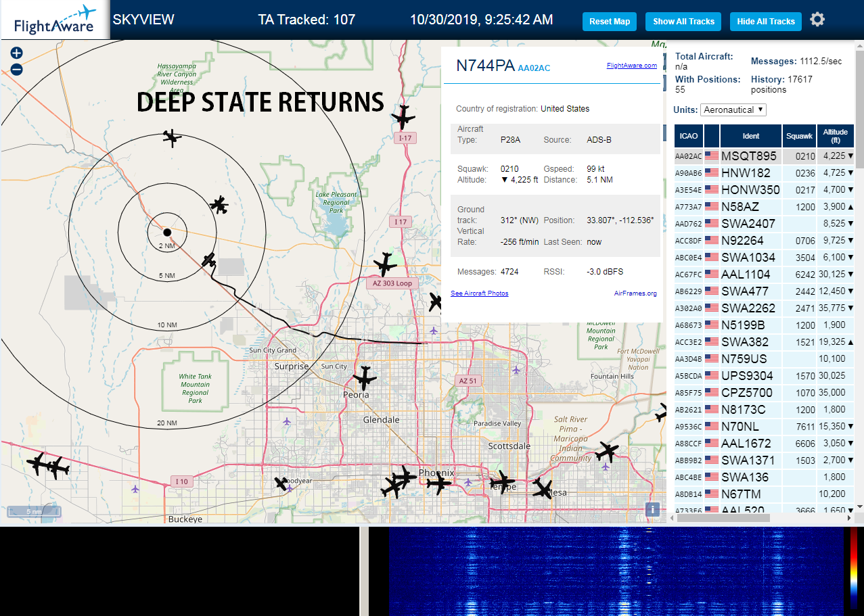Screen dimensions: 864x616
Task: Zoom in the map with plus button
Action: [17, 53]
